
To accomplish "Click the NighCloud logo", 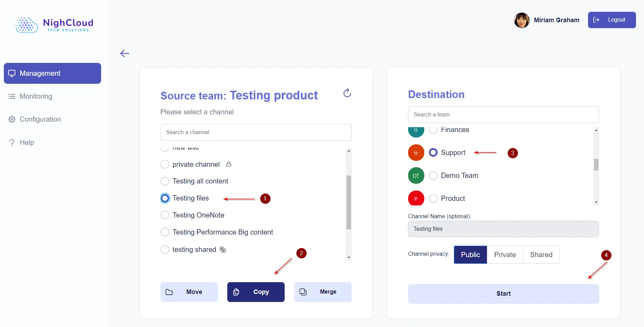I will click(54, 25).
